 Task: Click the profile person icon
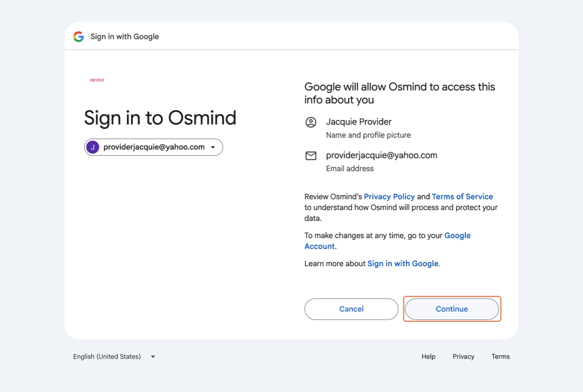pyautogui.click(x=311, y=122)
